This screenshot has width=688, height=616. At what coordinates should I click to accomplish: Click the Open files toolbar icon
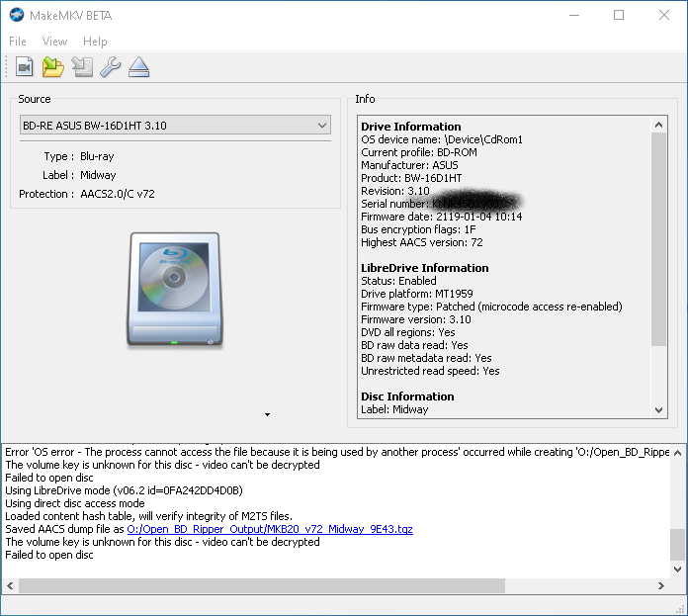click(x=24, y=67)
